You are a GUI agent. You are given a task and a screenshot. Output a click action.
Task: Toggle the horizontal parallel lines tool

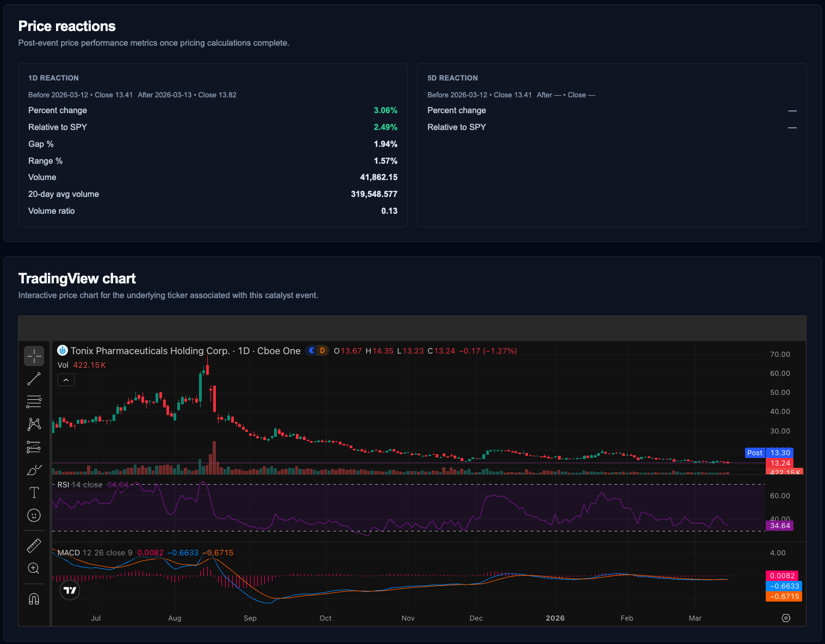pos(34,401)
